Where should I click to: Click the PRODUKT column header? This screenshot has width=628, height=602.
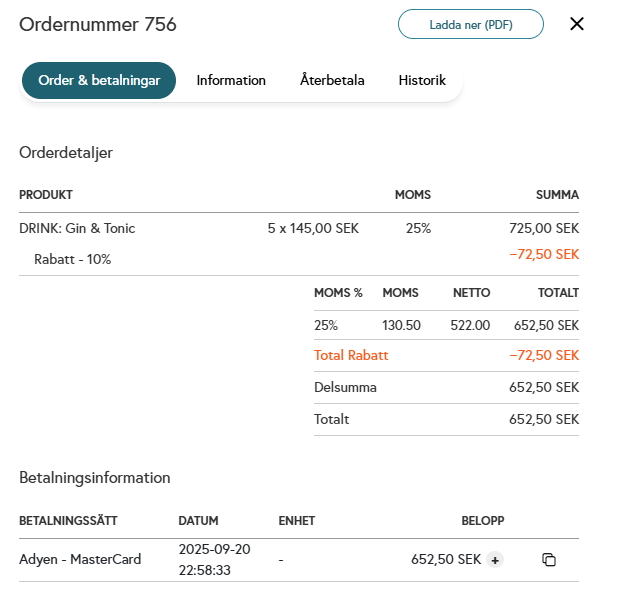click(46, 195)
